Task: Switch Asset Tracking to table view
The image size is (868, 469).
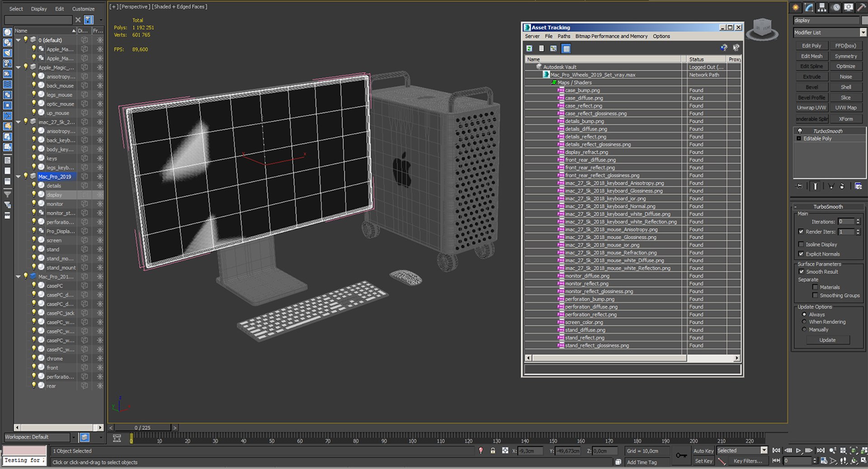Action: pos(566,48)
